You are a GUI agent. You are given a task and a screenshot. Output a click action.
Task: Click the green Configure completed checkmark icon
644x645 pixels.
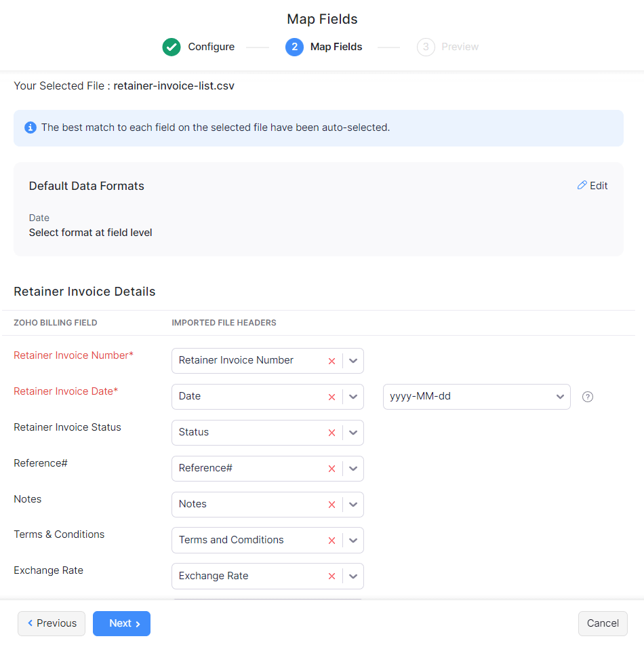coord(171,47)
